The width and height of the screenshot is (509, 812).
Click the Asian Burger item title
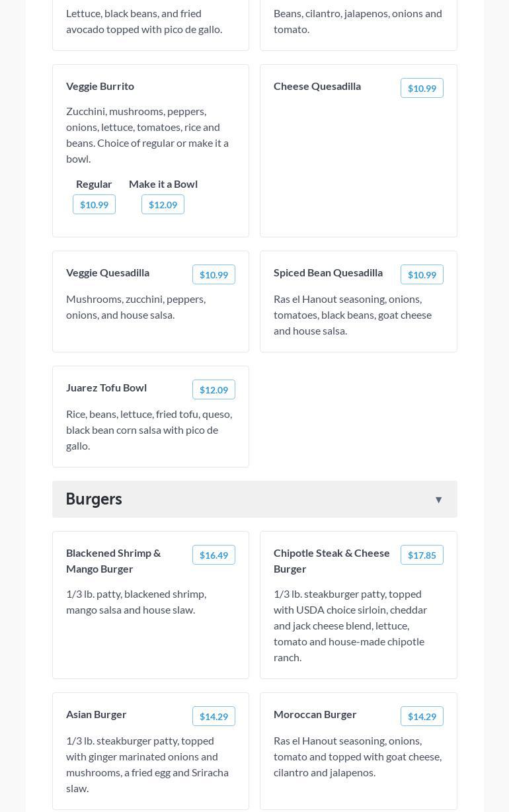pyautogui.click(x=97, y=714)
